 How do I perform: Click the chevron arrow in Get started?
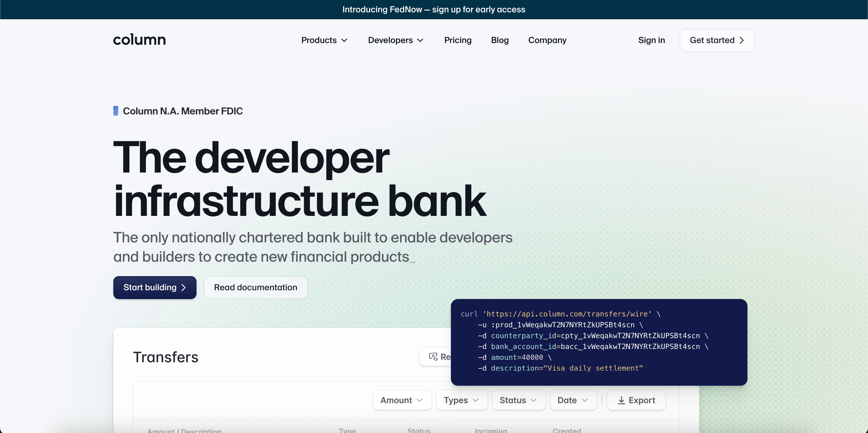pos(742,40)
